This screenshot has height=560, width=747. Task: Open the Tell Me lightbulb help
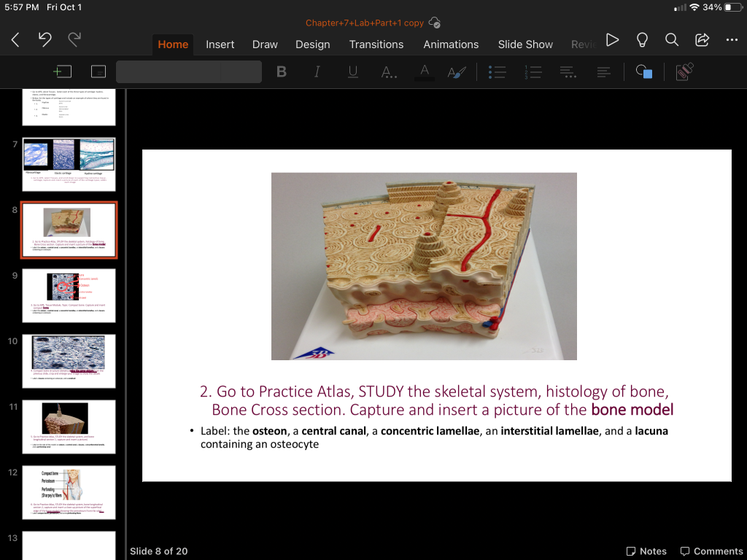(x=642, y=40)
